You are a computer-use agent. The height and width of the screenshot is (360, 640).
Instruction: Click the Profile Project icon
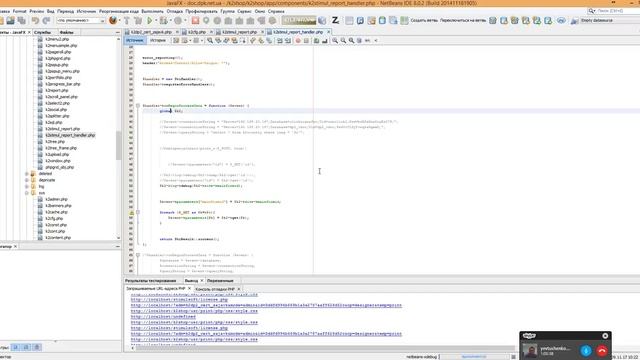pyautogui.click(x=178, y=20)
